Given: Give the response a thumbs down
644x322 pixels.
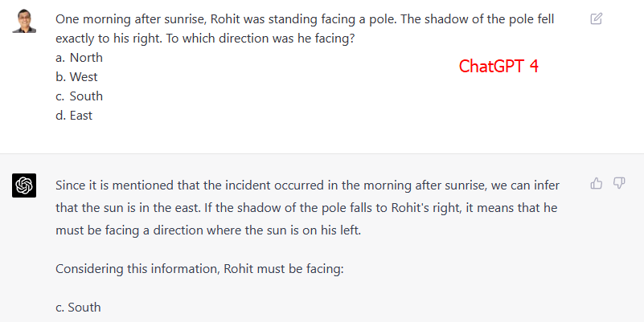Looking at the screenshot, I should (x=619, y=183).
